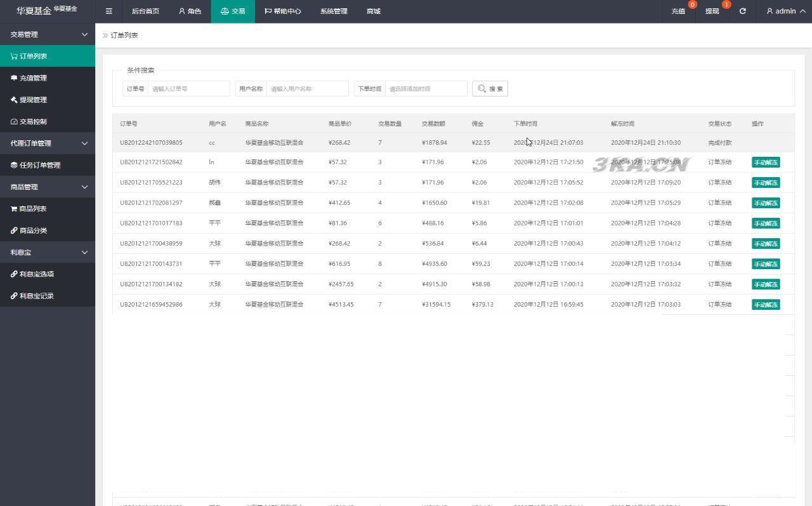This screenshot has width=812, height=506.
Task: Click 手动解冻 for order UB2012121700143731
Action: click(x=766, y=264)
